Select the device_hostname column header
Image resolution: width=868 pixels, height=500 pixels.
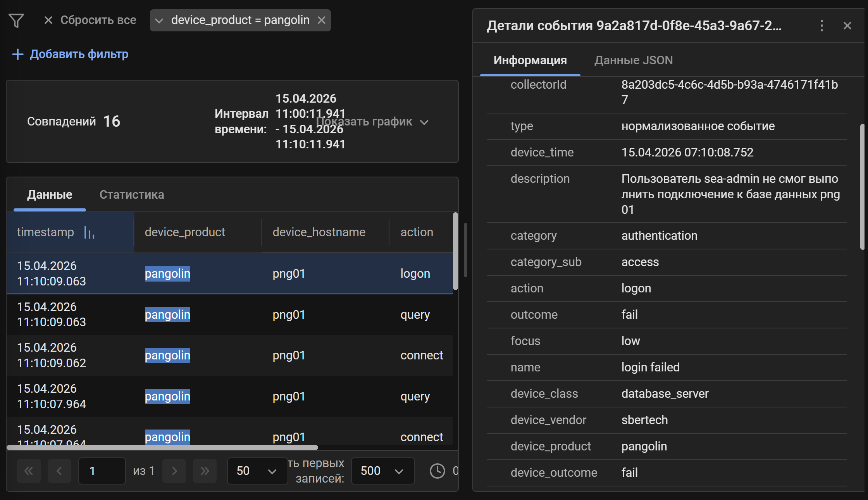(319, 232)
